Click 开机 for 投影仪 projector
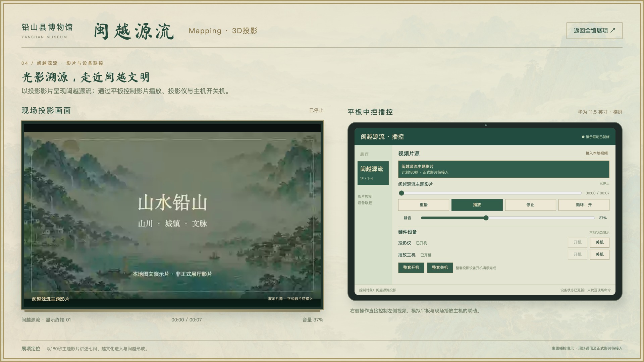Viewport: 644px width, 362px height. point(577,242)
